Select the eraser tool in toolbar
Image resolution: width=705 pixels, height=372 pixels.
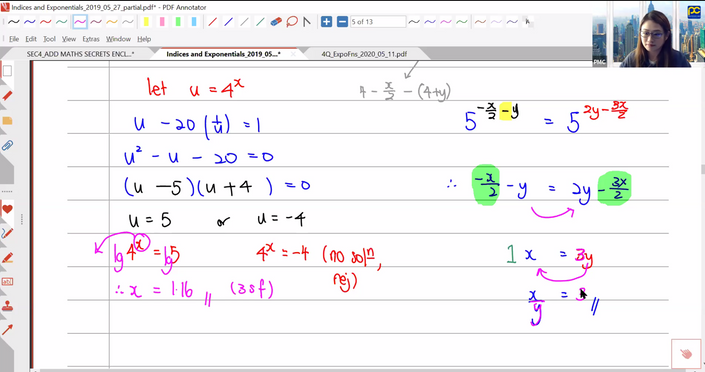pyautogui.click(x=276, y=22)
